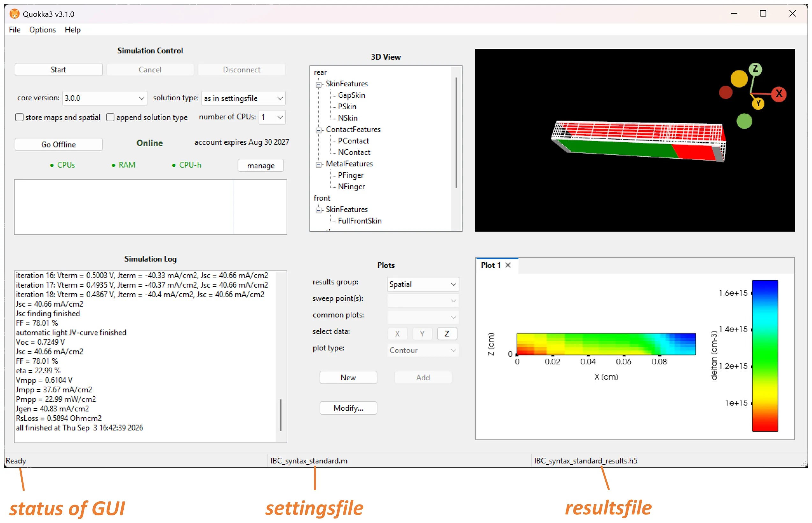Click the deltan color scale bar
The height and width of the screenshot is (523, 812).
(765, 355)
